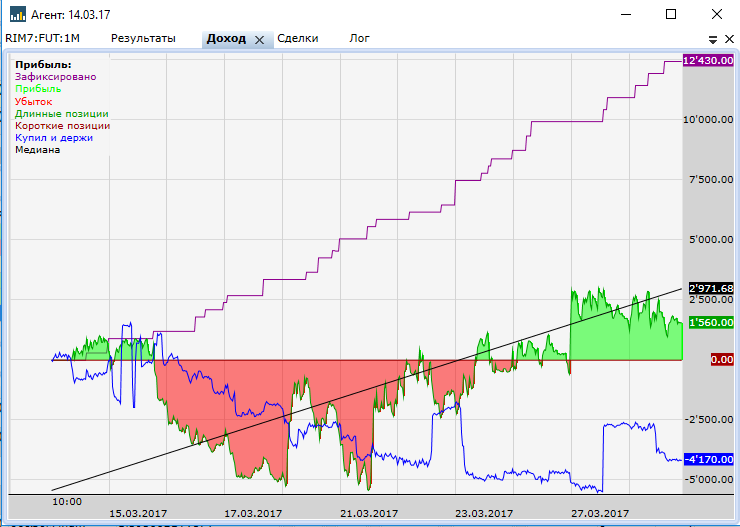Toggle the Короткие позиции legend entry

tap(63, 126)
